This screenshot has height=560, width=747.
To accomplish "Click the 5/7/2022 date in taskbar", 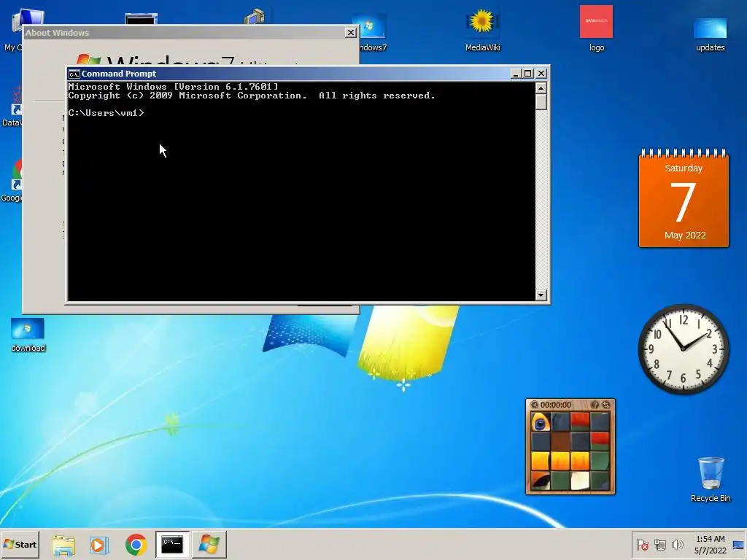I will point(710,551).
